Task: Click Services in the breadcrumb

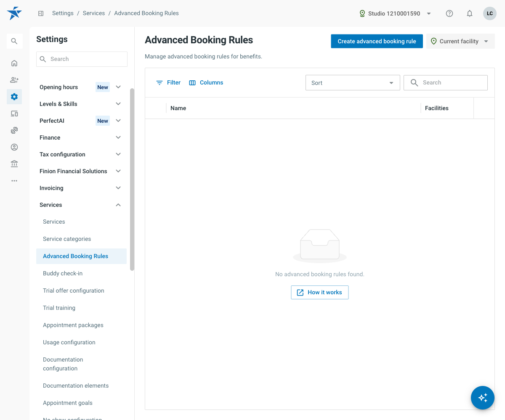Action: (x=94, y=13)
